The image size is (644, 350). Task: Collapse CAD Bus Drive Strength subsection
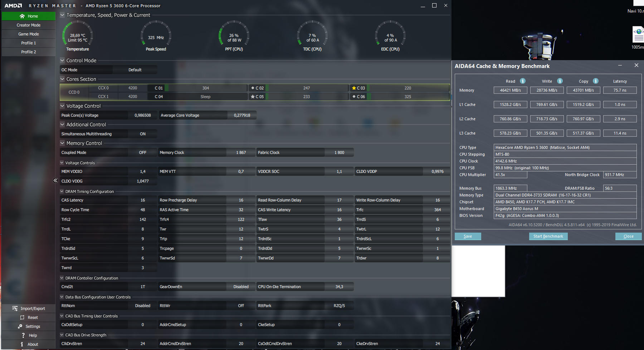(62, 335)
